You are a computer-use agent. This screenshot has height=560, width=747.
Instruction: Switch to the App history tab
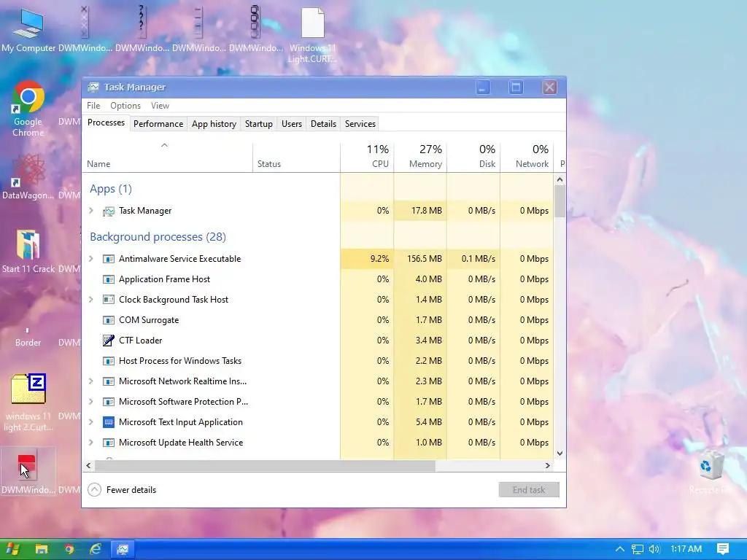point(214,124)
